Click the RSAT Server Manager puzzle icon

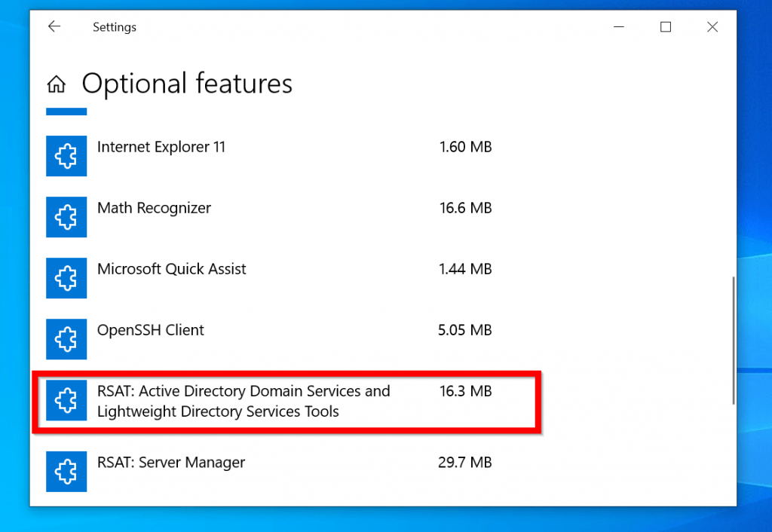(x=66, y=471)
